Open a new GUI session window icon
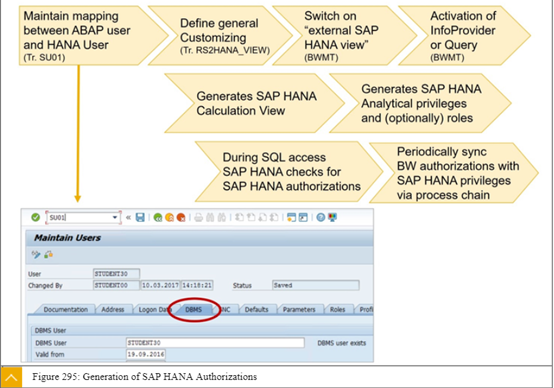The height and width of the screenshot is (388, 554). click(291, 217)
